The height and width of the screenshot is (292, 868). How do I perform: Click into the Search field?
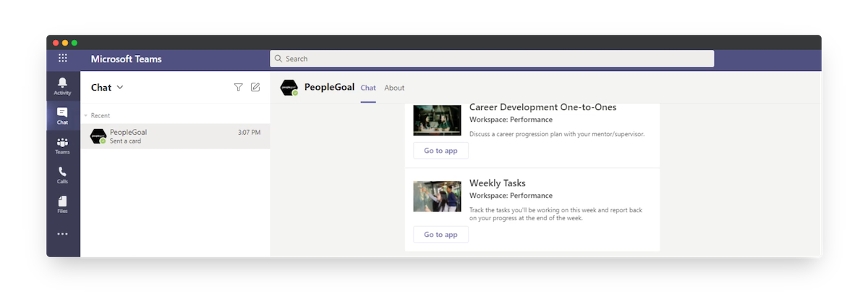[492, 59]
